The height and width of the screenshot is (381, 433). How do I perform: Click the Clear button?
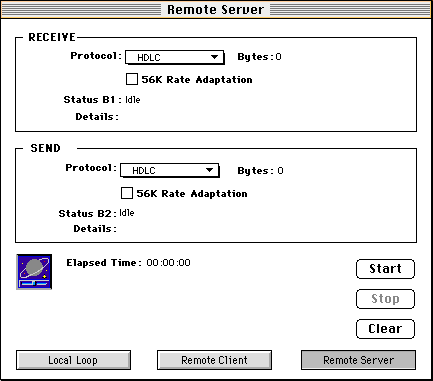[x=385, y=329]
